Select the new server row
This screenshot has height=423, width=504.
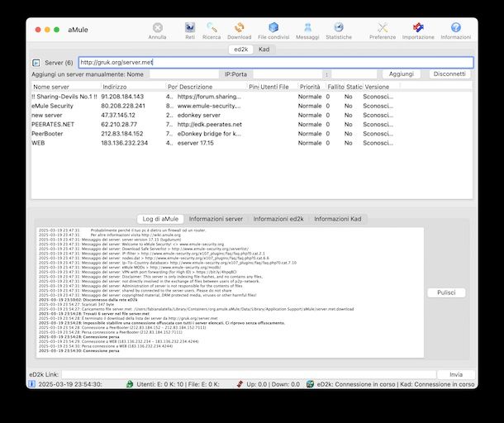click(x=252, y=115)
